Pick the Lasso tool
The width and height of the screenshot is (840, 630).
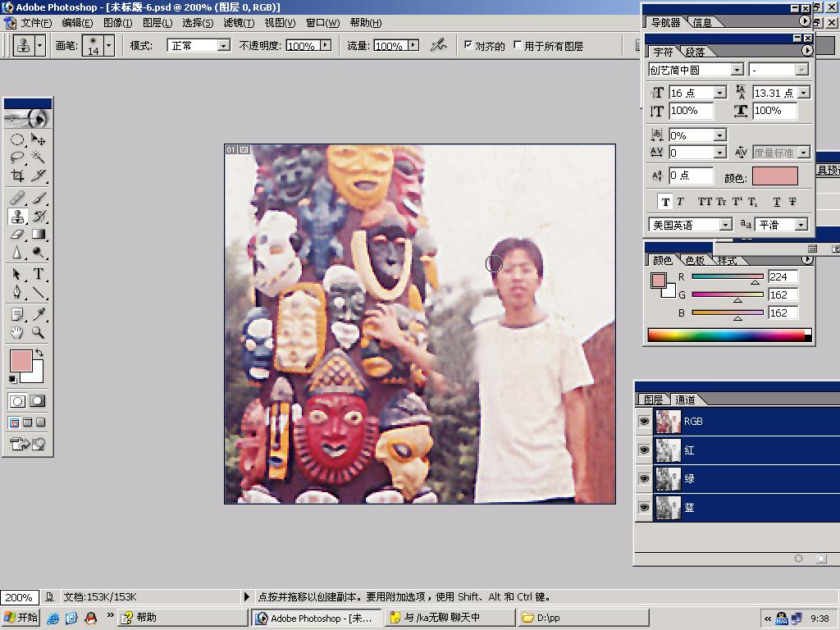(x=17, y=157)
